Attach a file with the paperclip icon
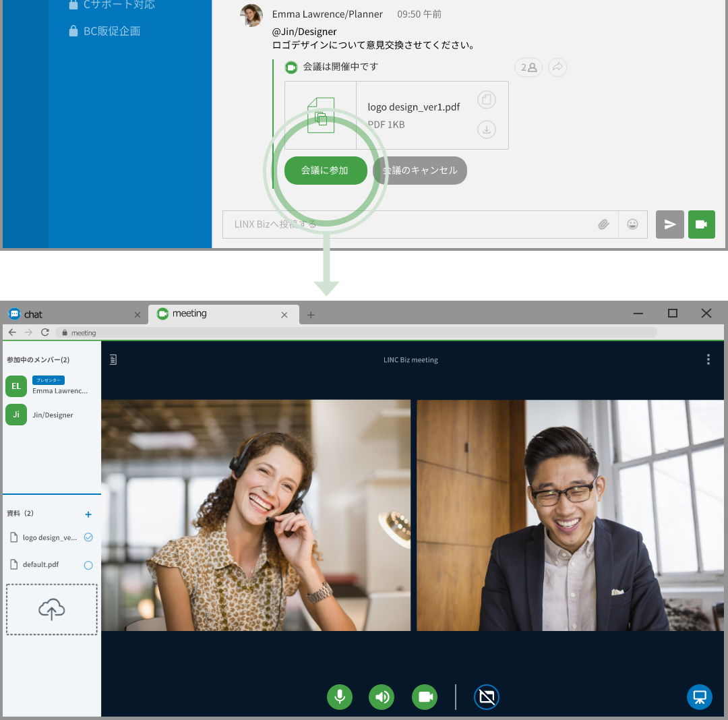 tap(603, 224)
